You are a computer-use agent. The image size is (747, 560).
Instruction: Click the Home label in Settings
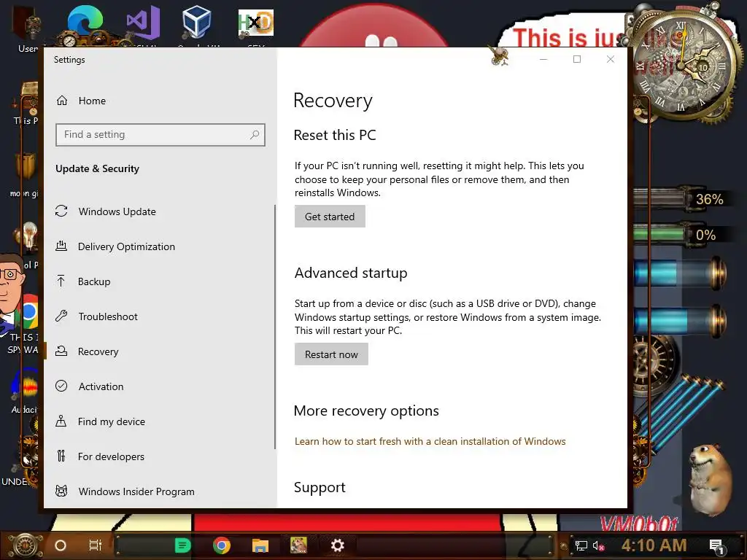pos(92,101)
